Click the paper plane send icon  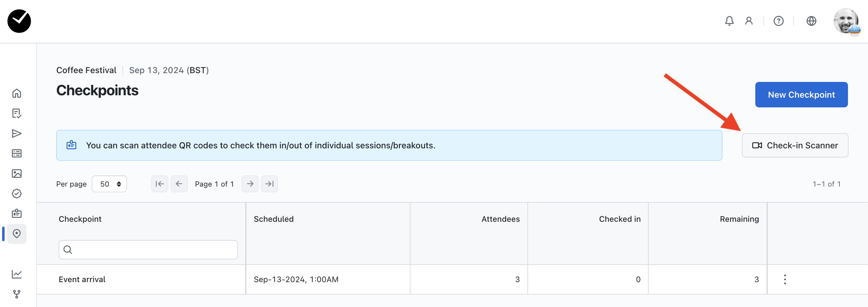tap(16, 134)
